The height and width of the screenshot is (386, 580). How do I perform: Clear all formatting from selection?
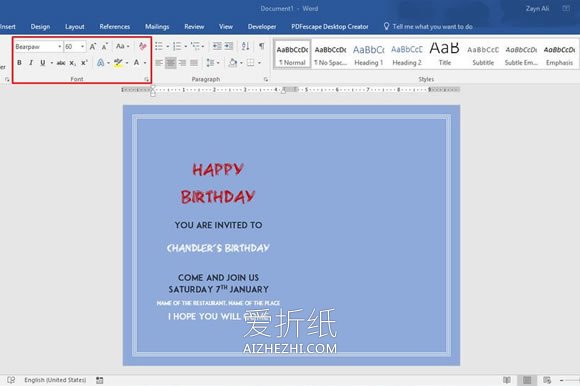tap(142, 47)
